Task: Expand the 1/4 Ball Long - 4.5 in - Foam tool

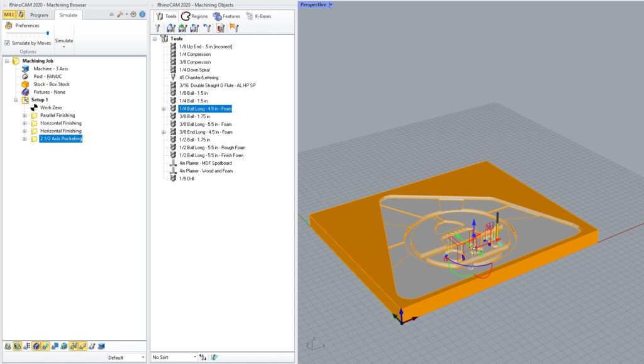Action: pyautogui.click(x=164, y=109)
